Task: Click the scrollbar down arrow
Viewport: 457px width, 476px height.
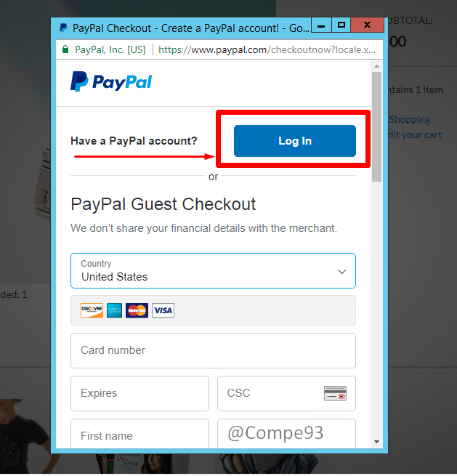Action: click(x=376, y=442)
